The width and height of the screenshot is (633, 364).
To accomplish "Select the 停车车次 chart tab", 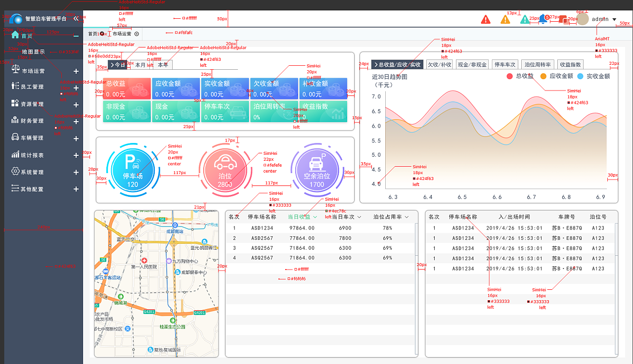I will [x=504, y=65].
